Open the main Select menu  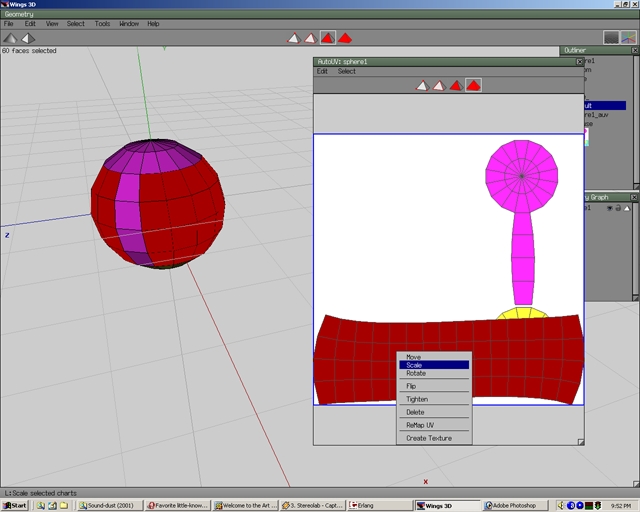tap(76, 24)
